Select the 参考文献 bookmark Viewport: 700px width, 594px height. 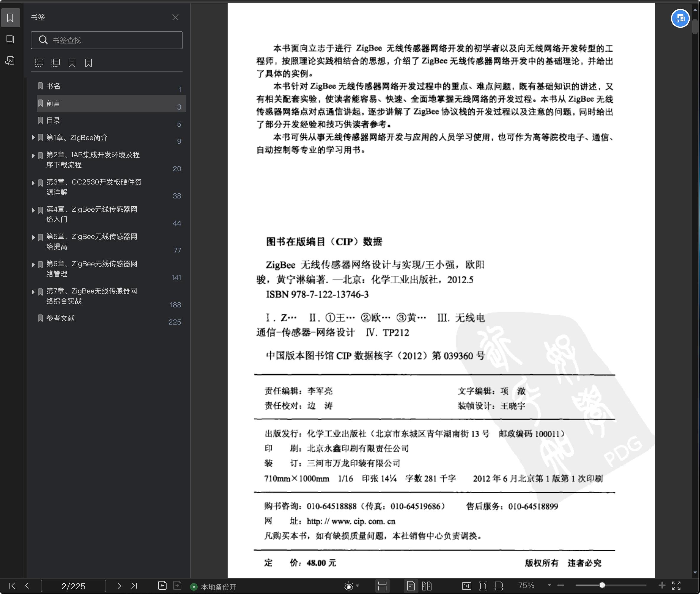111,318
